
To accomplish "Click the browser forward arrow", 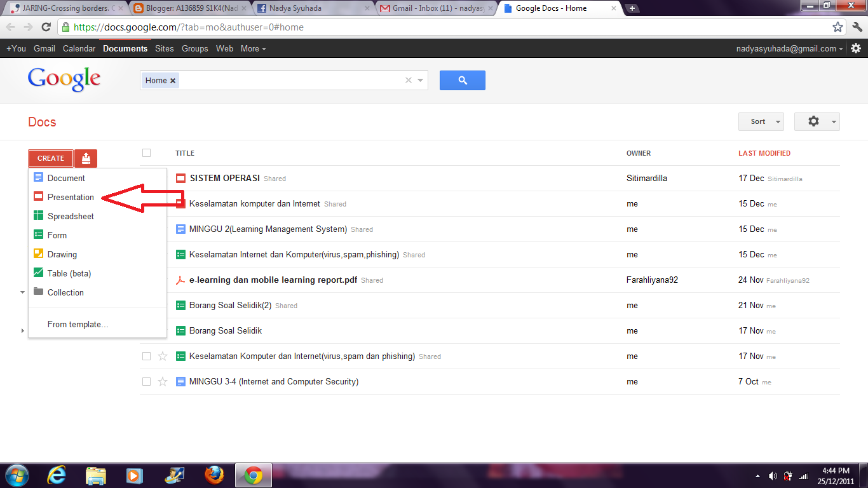I will (28, 27).
